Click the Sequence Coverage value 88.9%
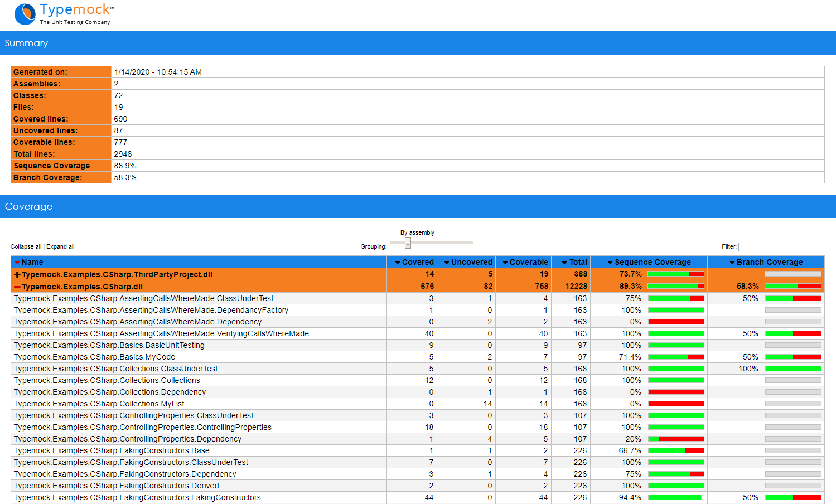Viewport: 836px width, 504px height. point(125,166)
